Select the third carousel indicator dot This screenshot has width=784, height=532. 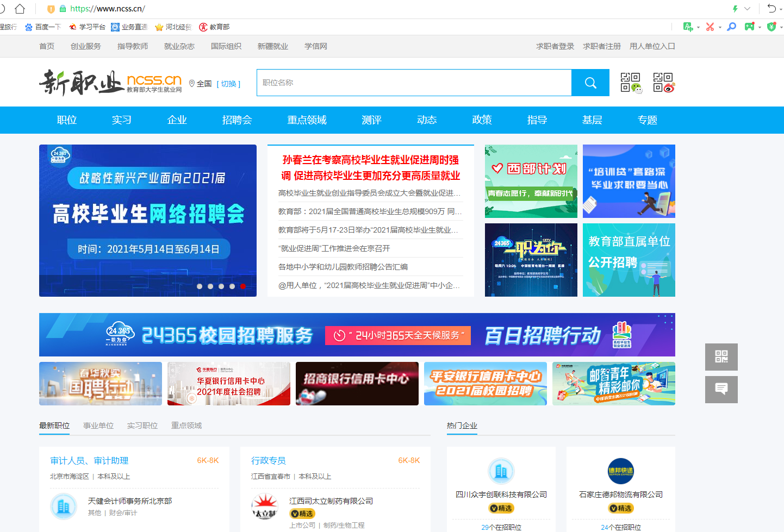(x=221, y=286)
